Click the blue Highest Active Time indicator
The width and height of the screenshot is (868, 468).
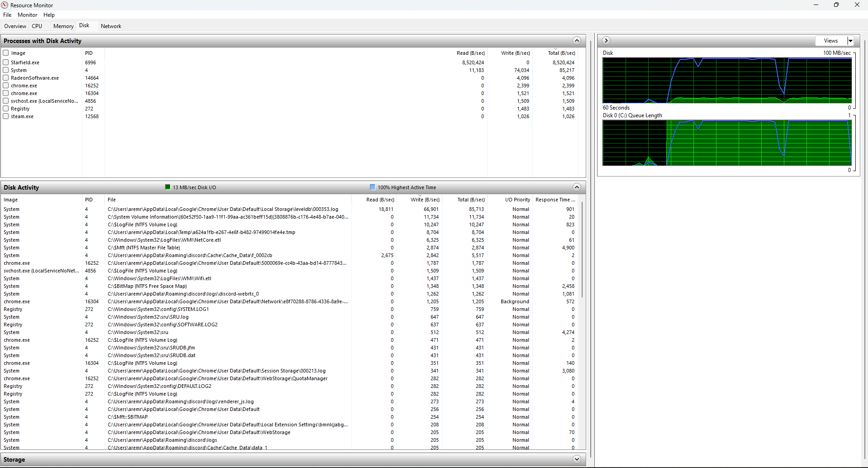click(372, 187)
